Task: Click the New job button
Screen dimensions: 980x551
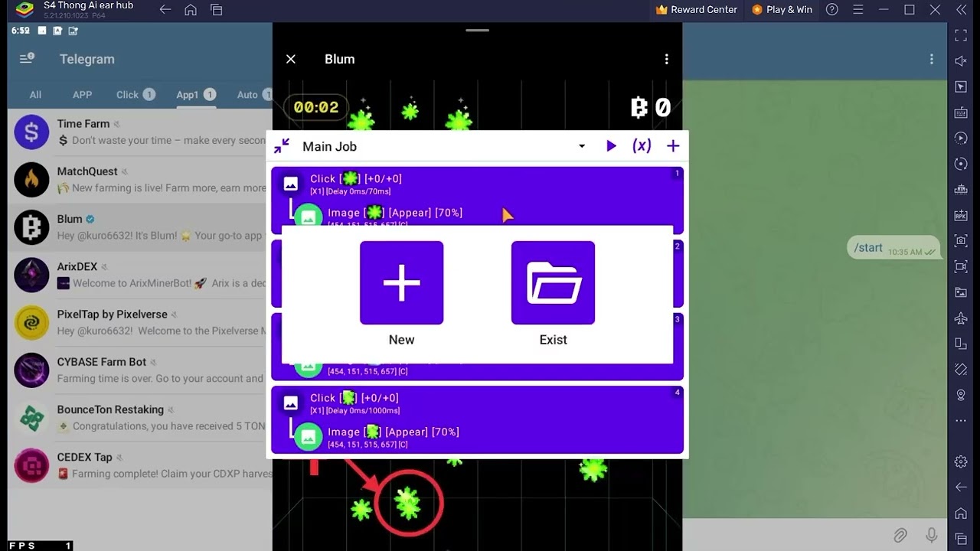Action: click(x=401, y=283)
